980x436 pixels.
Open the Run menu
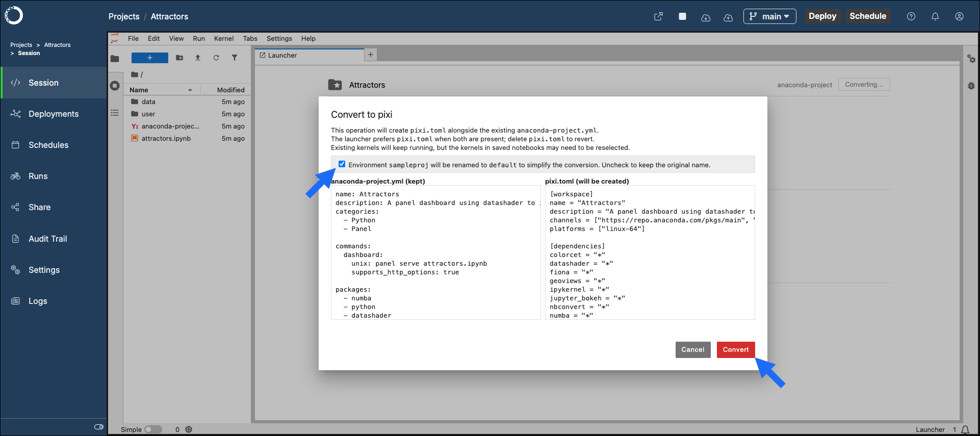(x=199, y=38)
